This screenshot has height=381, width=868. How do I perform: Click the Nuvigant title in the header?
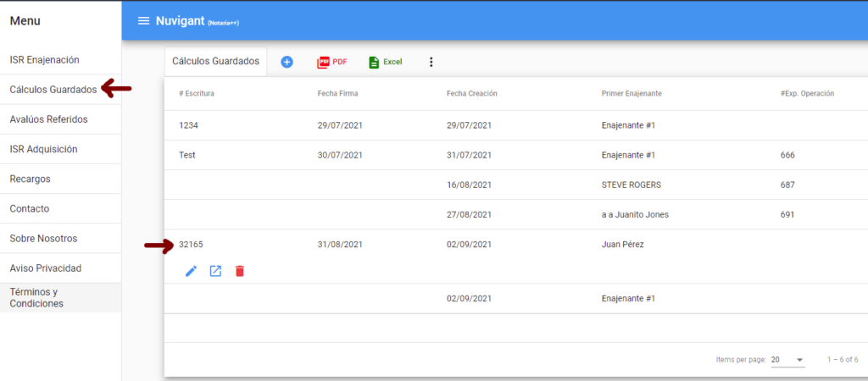coord(180,21)
